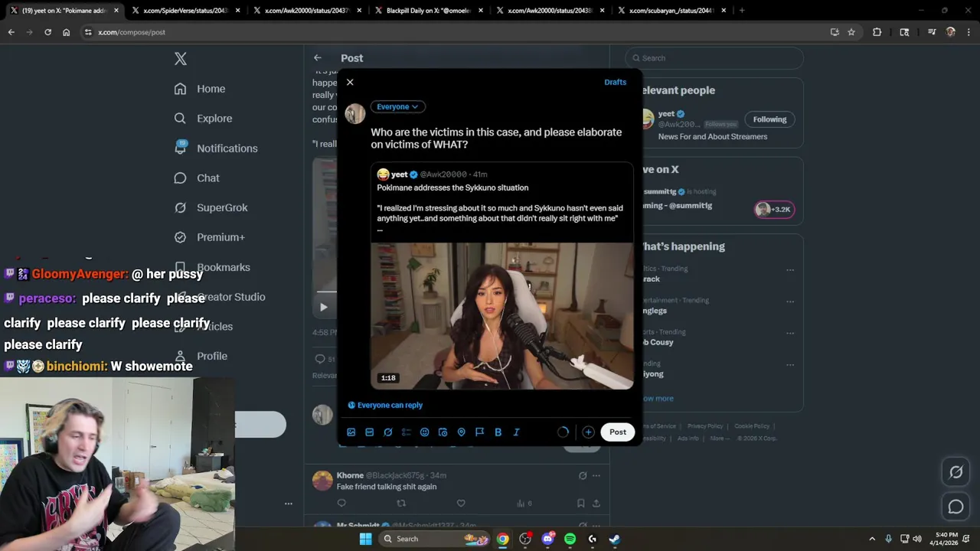Viewport: 980px width, 551px height.
Task: Close the compose post dialog
Action: tap(350, 82)
